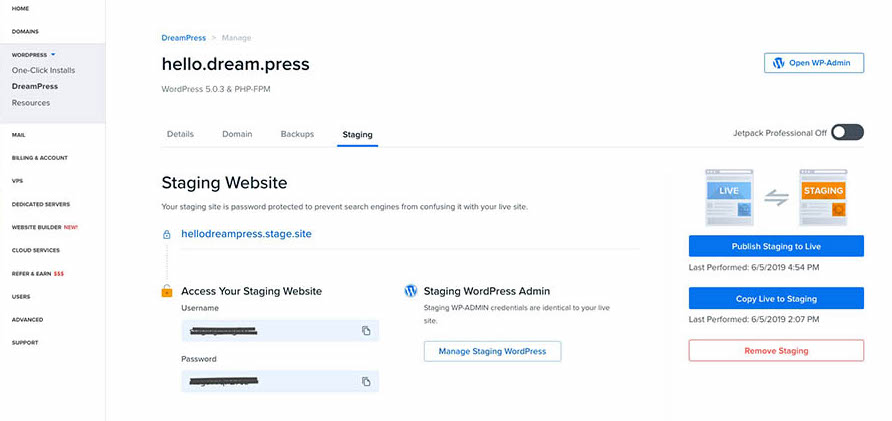Open One-Click Installs
The width and height of the screenshot is (892, 421).
pos(43,71)
